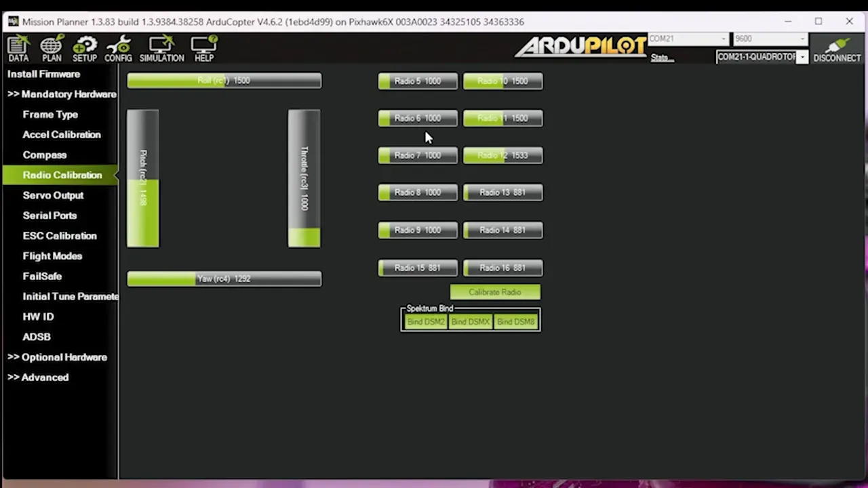Open the PLAN mission planning screen
This screenshot has height=488, width=868.
point(52,49)
